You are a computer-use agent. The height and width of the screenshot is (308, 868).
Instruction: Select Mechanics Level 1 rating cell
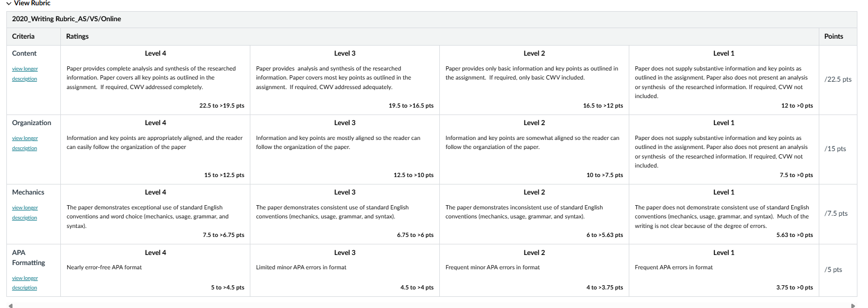tap(724, 214)
